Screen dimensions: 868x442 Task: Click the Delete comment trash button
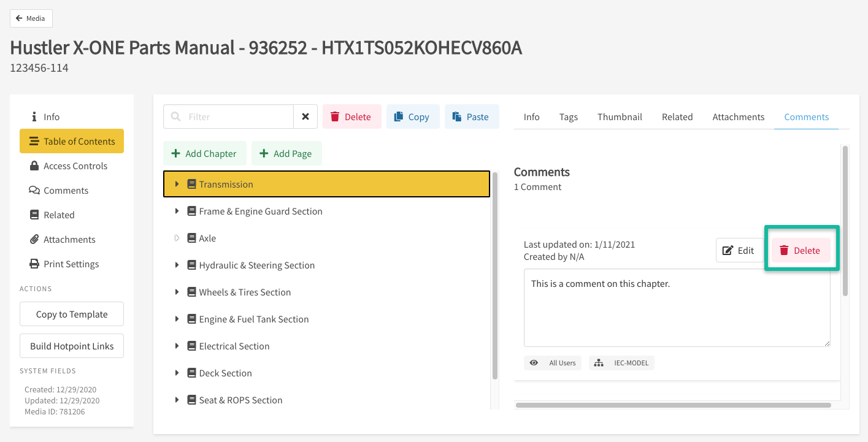[x=800, y=250]
